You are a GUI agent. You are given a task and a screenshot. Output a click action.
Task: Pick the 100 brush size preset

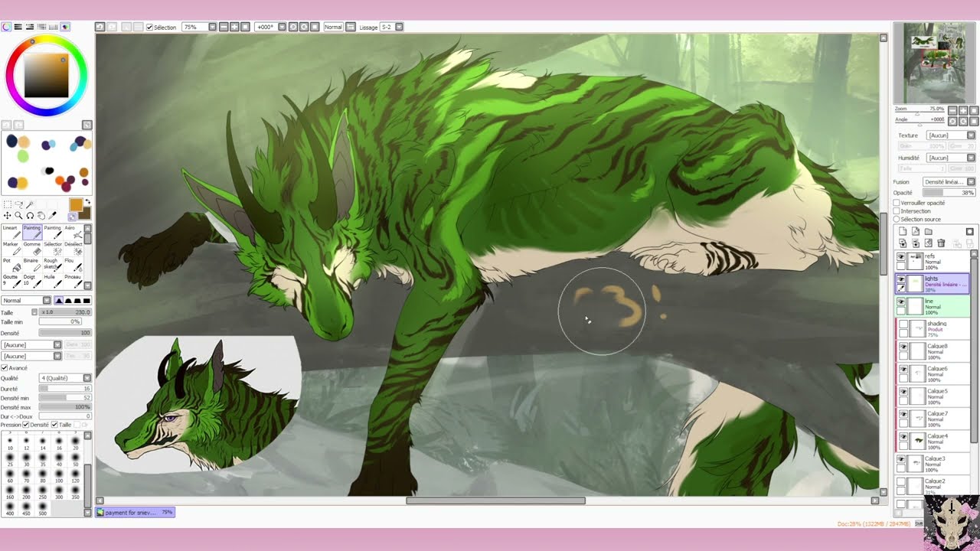[x=60, y=476]
